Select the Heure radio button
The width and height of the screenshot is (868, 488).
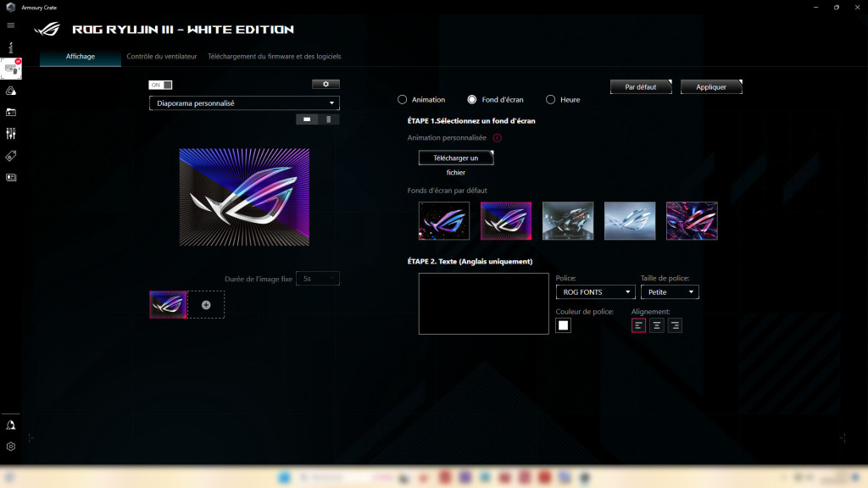pos(549,99)
